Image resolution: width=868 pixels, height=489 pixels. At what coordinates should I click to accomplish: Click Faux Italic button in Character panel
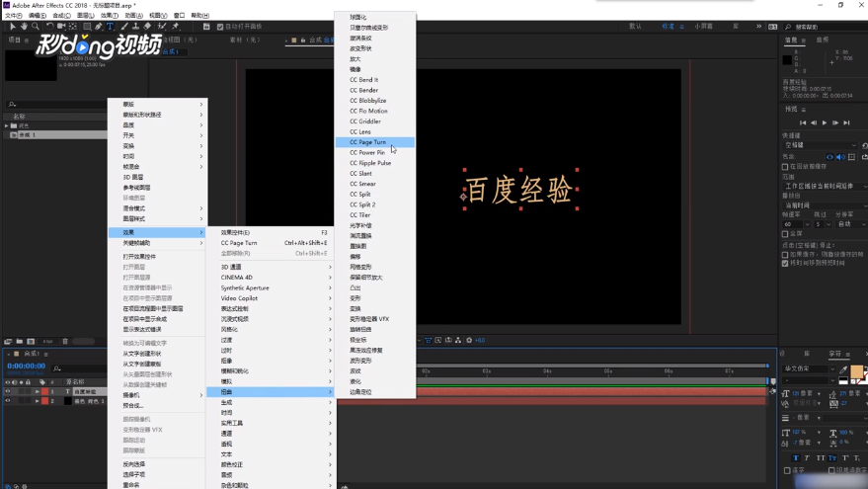pos(807,458)
